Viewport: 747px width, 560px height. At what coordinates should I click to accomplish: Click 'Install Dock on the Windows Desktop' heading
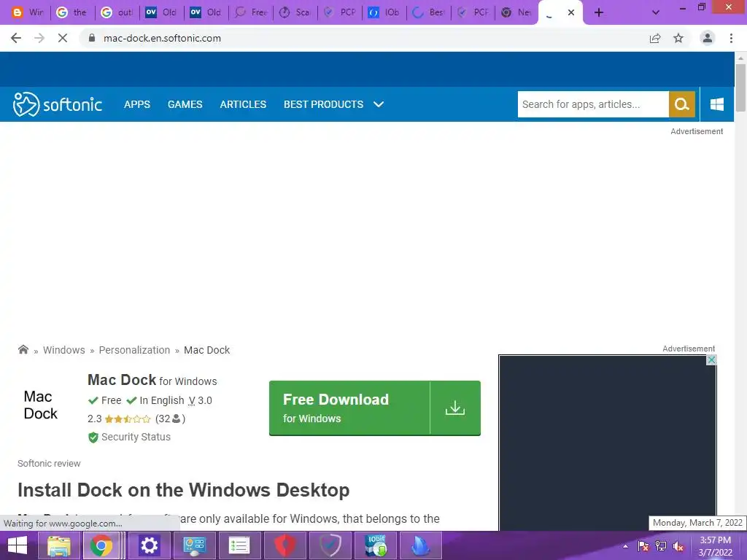pyautogui.click(x=183, y=490)
